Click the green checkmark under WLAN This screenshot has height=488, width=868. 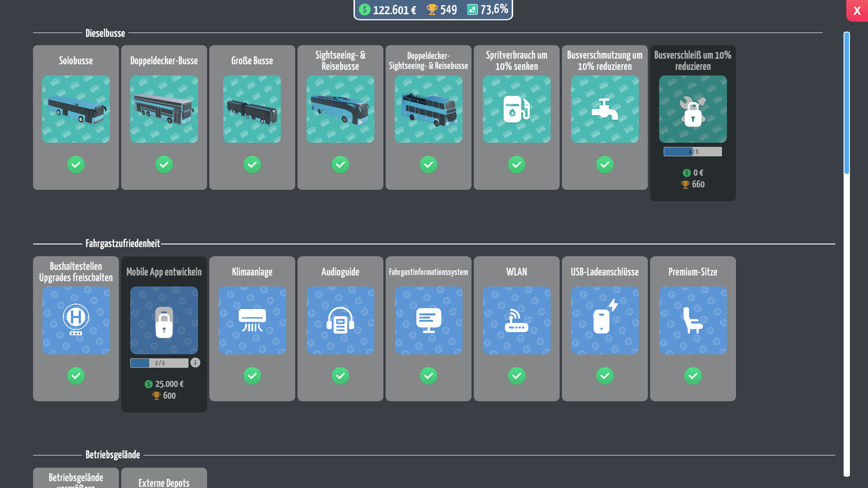coord(517,376)
